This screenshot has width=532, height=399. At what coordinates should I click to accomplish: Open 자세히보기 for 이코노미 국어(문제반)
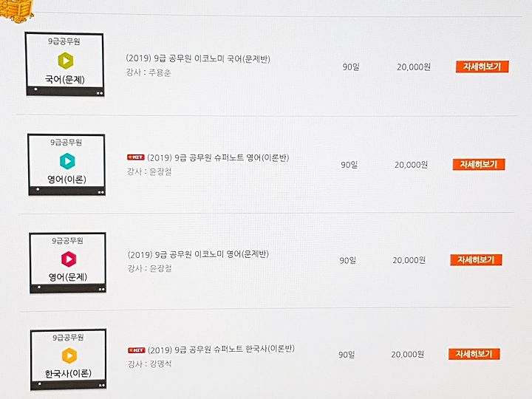coord(482,66)
